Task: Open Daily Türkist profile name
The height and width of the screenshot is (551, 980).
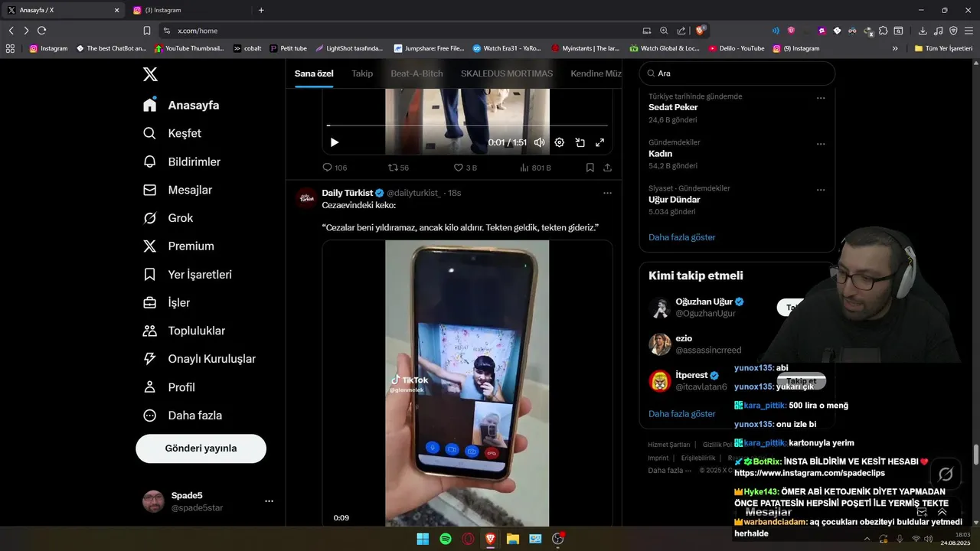Action: [x=348, y=193]
